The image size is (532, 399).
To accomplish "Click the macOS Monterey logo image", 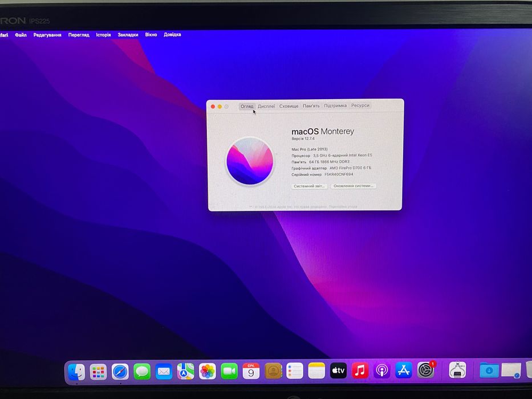I will 250,161.
